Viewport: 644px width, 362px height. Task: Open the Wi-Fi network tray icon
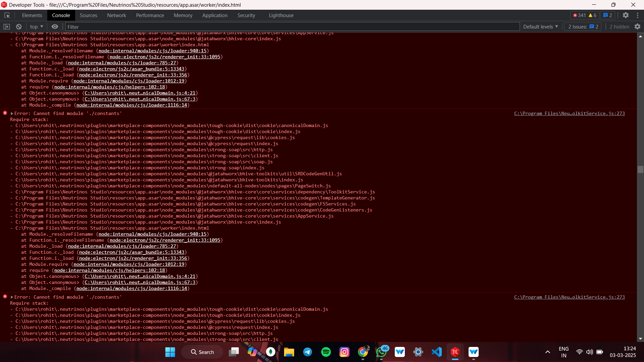tap(579, 352)
